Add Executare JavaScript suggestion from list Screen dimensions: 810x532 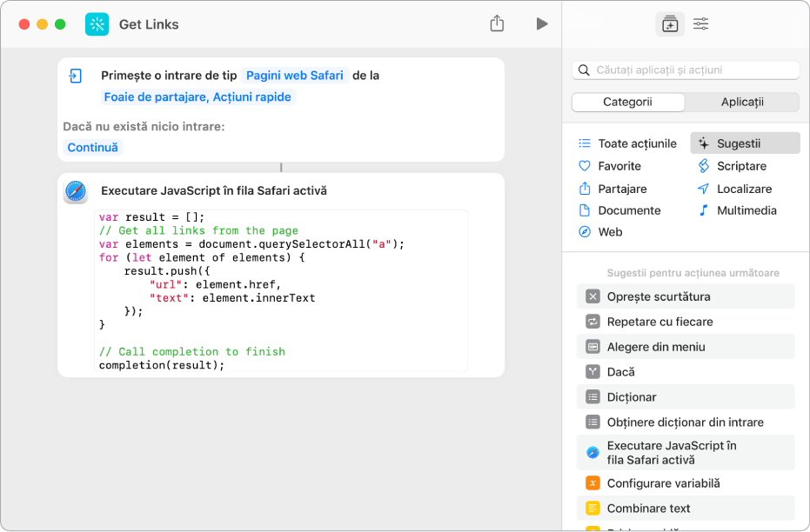point(686,453)
